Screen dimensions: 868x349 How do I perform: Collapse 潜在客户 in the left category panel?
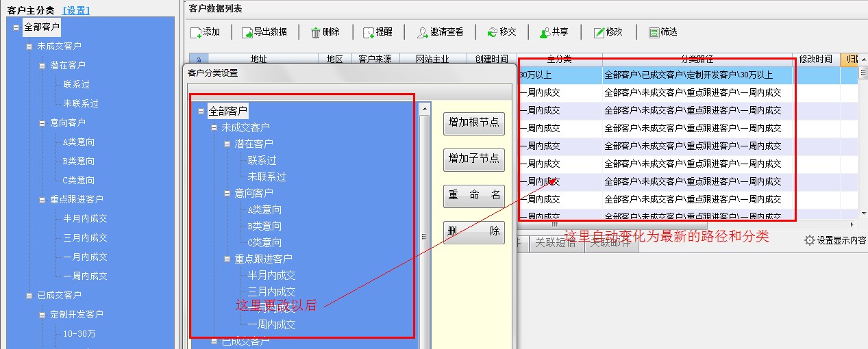click(42, 66)
